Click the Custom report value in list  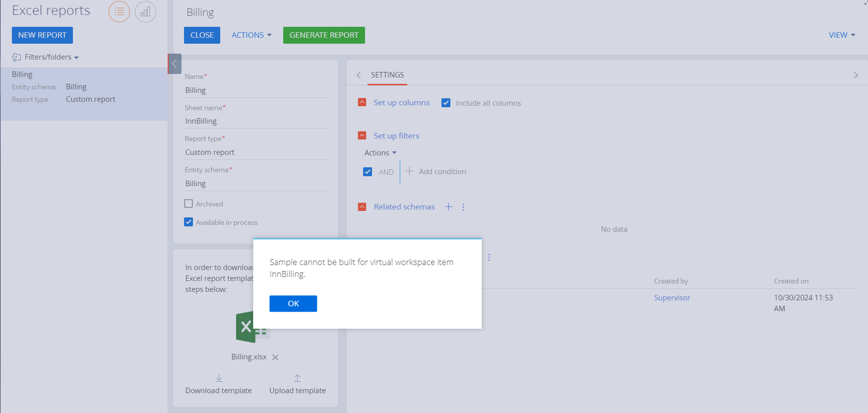[x=91, y=99]
